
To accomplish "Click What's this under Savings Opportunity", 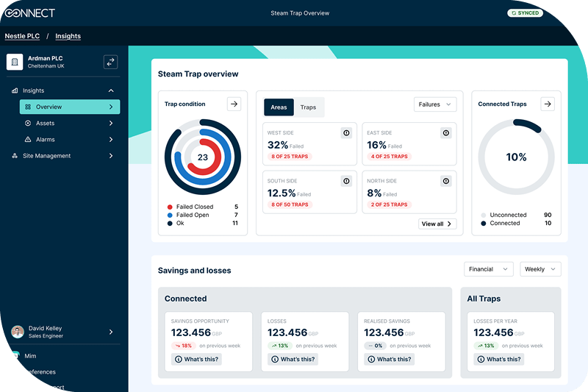I will coord(196,360).
